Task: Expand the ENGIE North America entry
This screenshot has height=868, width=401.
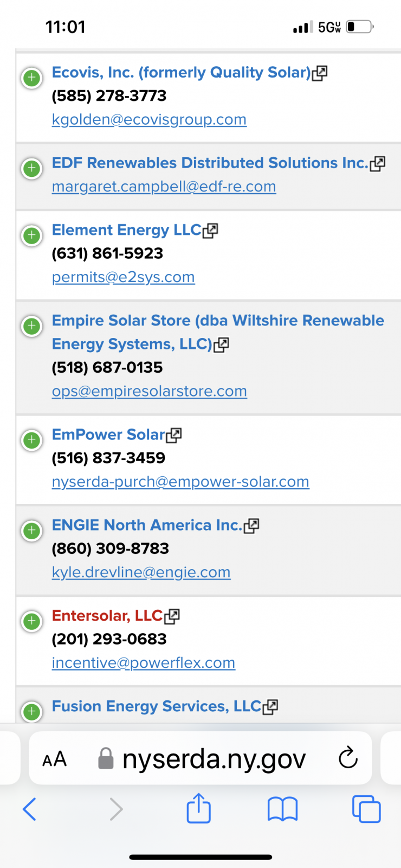Action: coord(31,531)
